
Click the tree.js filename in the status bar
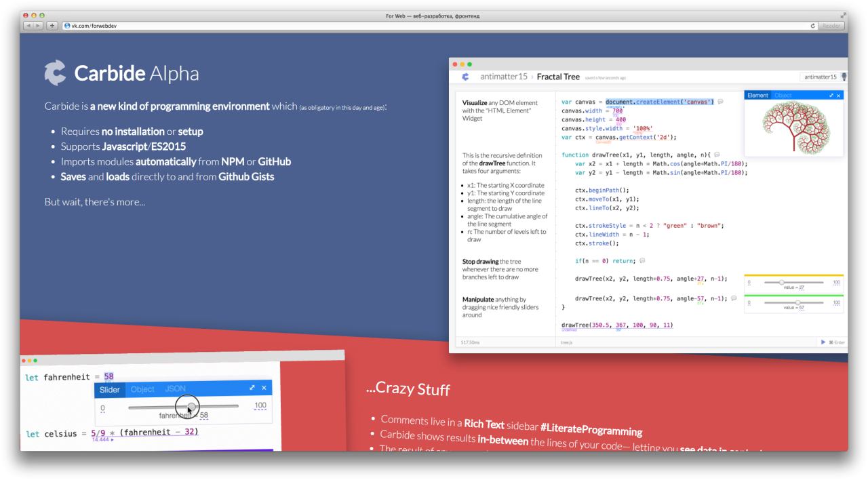[566, 342]
